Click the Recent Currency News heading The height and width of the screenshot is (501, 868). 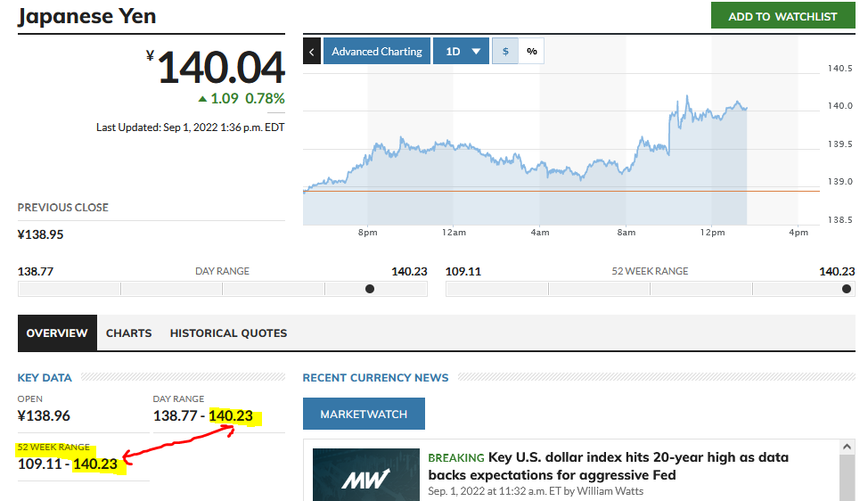tap(375, 378)
